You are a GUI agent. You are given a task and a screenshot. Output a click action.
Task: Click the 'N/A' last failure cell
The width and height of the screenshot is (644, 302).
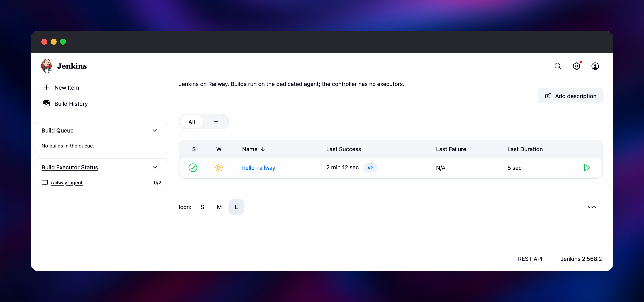tap(441, 168)
